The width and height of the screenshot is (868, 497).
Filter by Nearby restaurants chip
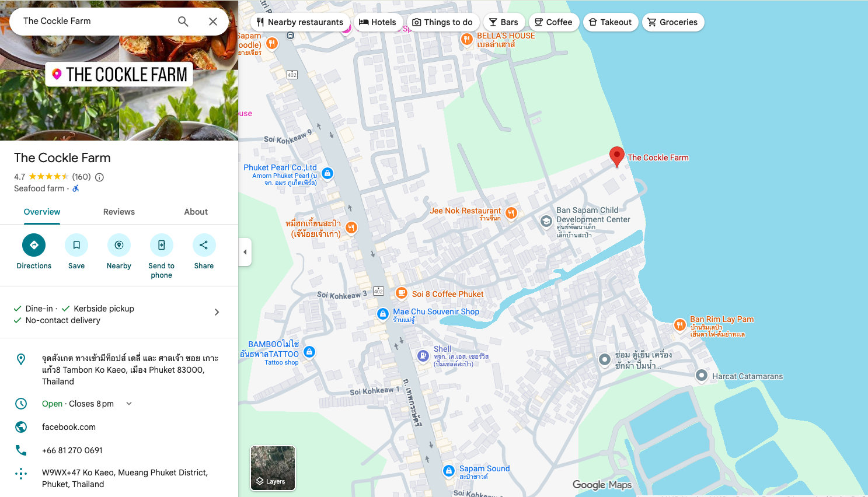coord(300,22)
